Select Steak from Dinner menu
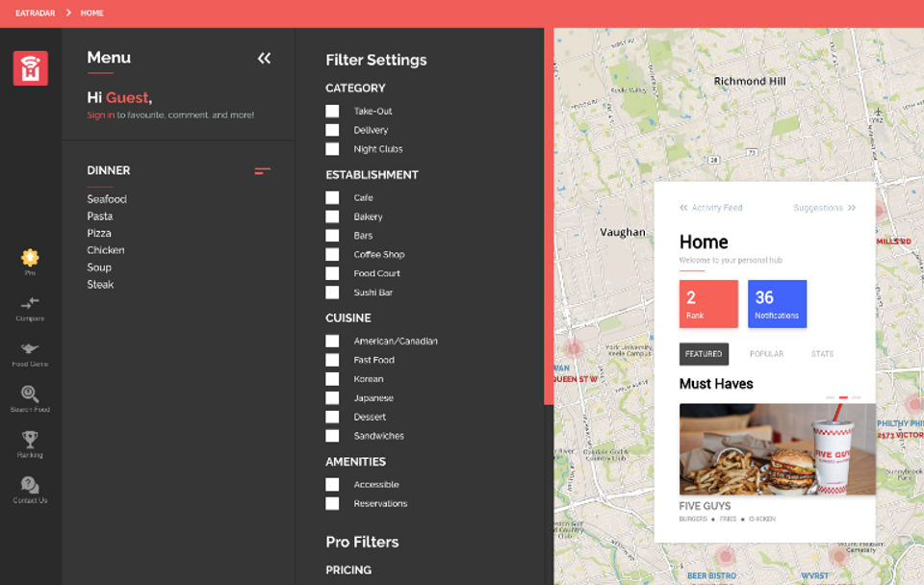924x585 pixels. [100, 285]
